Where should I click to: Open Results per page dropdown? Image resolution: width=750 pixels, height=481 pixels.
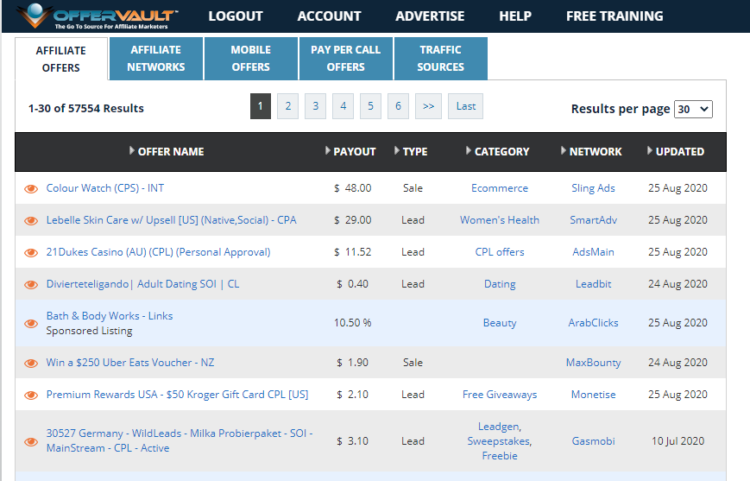693,109
